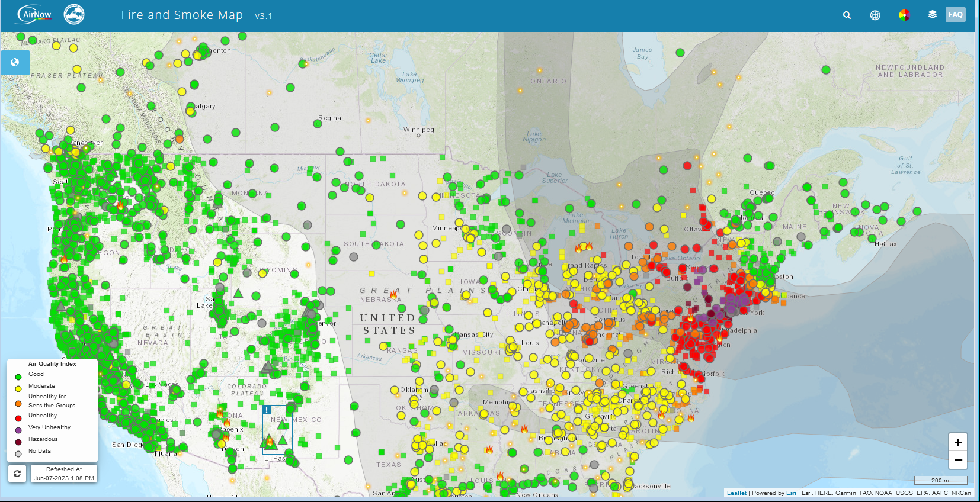
Task: Click the green monitor circle near James Bay
Action: (680, 53)
